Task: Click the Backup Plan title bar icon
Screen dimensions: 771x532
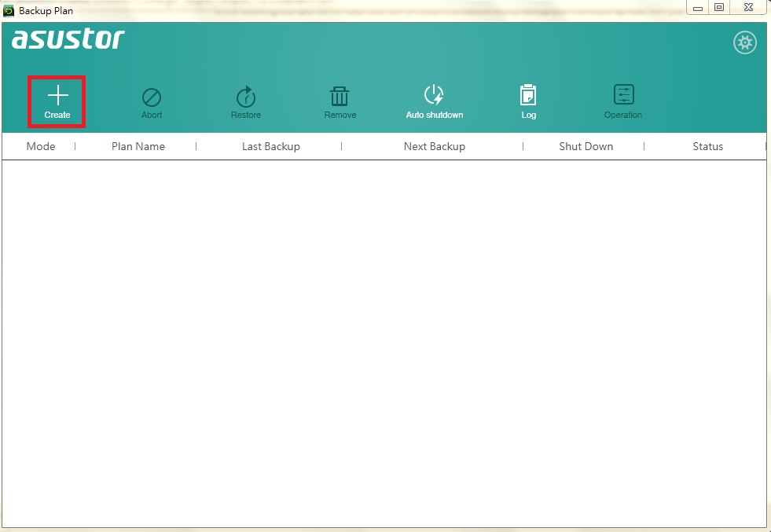Action: 9,10
